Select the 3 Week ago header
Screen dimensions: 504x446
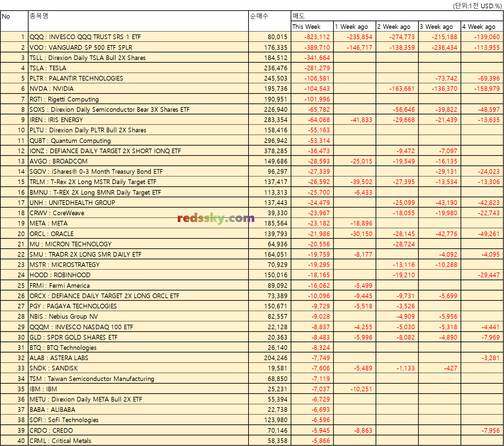pyautogui.click(x=440, y=27)
